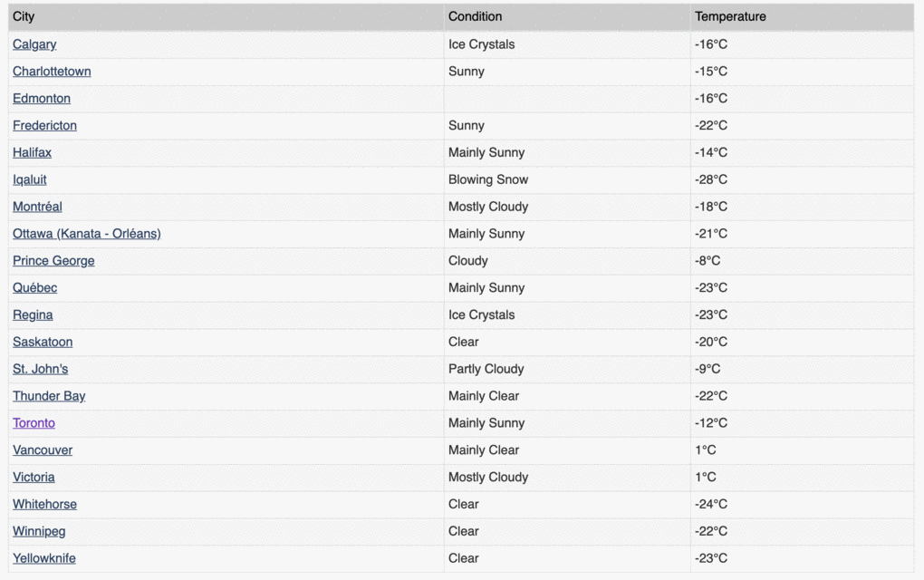
Task: Select Vancouver's 1°C temperature
Action: click(x=706, y=450)
